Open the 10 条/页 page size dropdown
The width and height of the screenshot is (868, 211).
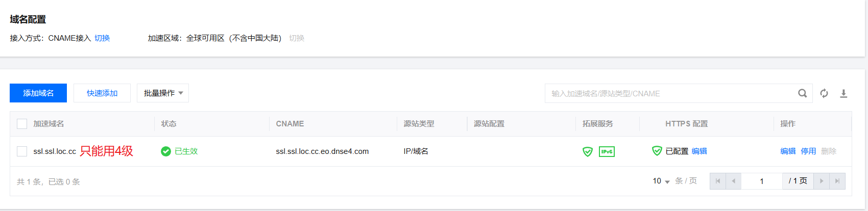pos(661,181)
